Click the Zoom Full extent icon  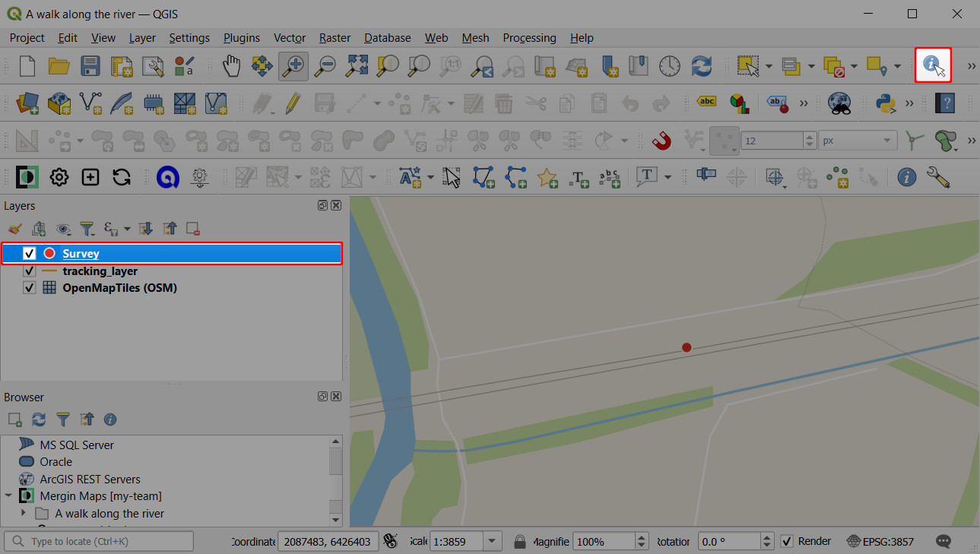pyautogui.click(x=357, y=66)
